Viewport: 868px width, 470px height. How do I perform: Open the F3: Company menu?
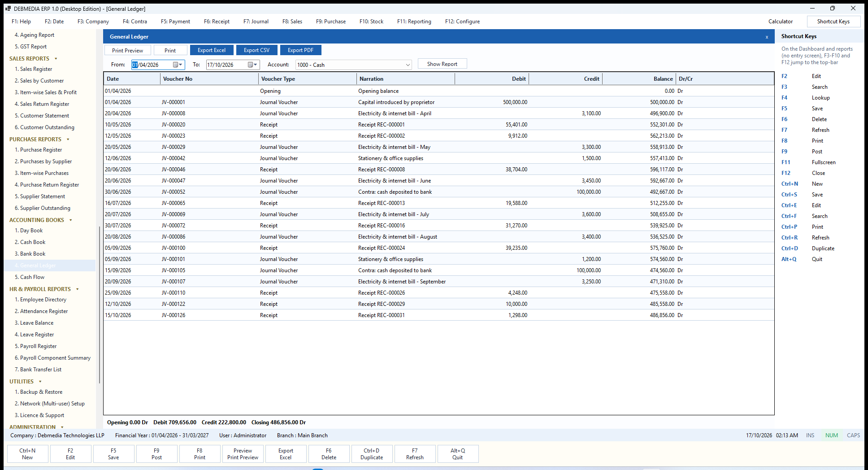pyautogui.click(x=93, y=22)
